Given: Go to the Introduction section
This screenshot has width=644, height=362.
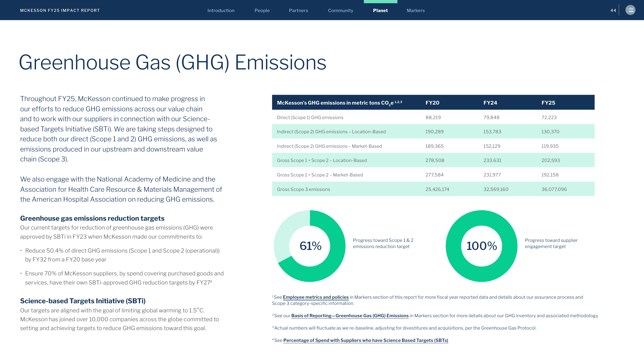Looking at the screenshot, I should [x=221, y=10].
